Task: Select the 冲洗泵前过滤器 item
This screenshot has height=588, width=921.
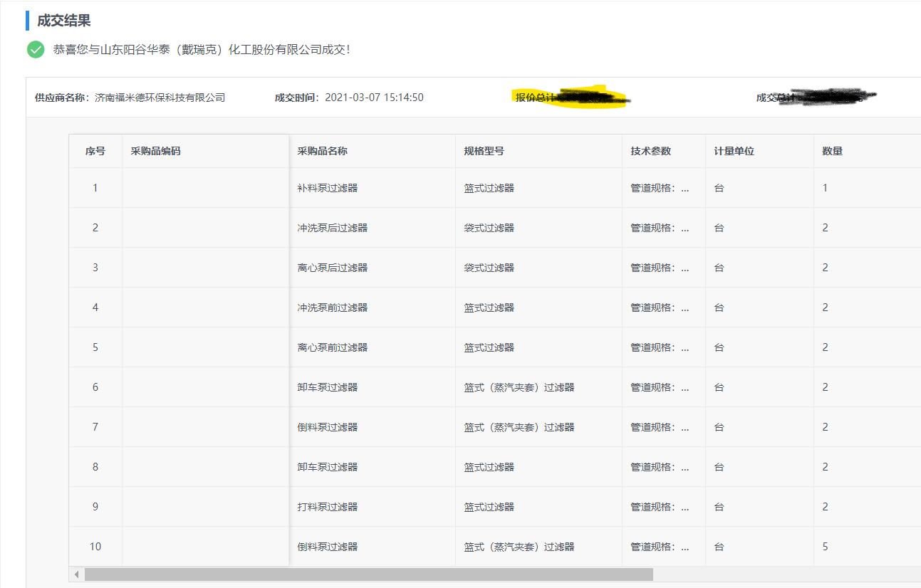Action: pos(333,308)
